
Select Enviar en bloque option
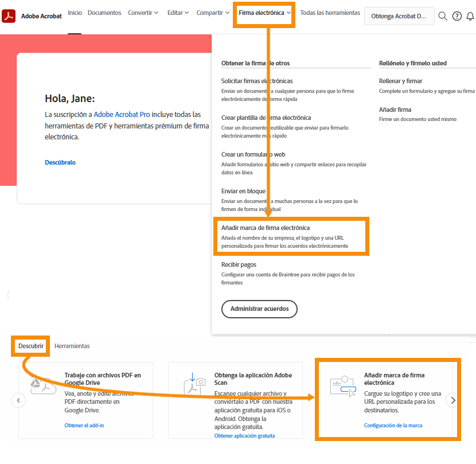pyautogui.click(x=243, y=191)
